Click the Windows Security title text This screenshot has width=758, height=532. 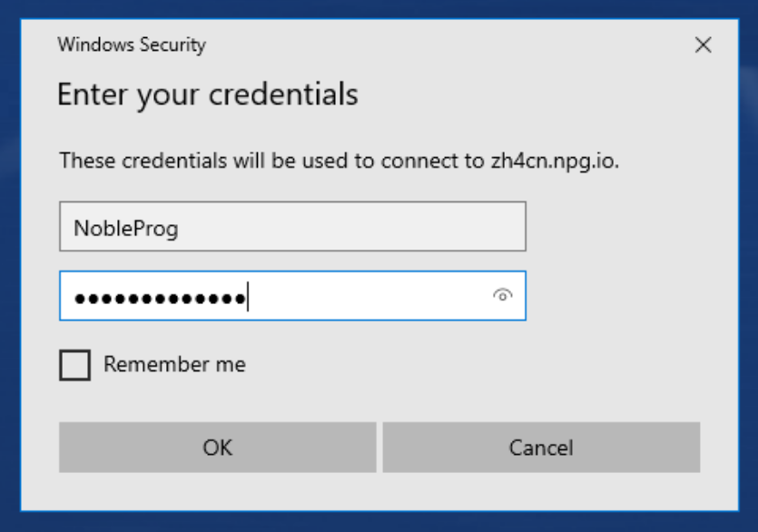tap(132, 45)
